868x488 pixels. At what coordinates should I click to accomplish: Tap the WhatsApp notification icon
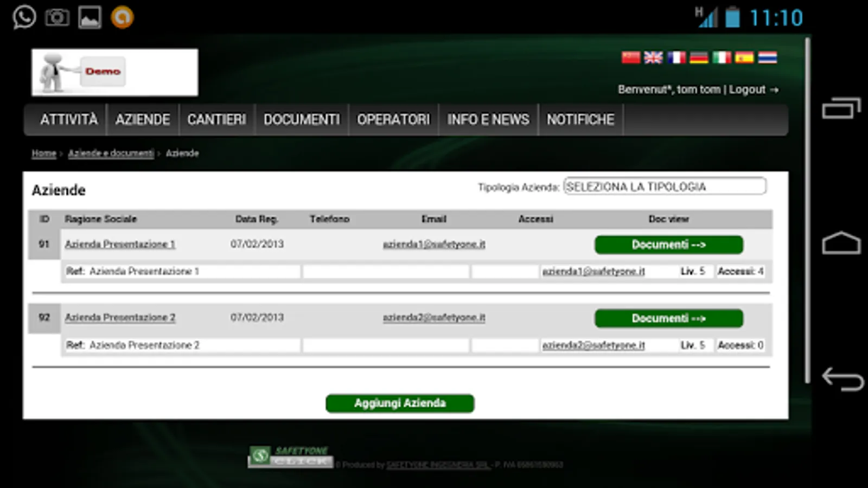[24, 17]
